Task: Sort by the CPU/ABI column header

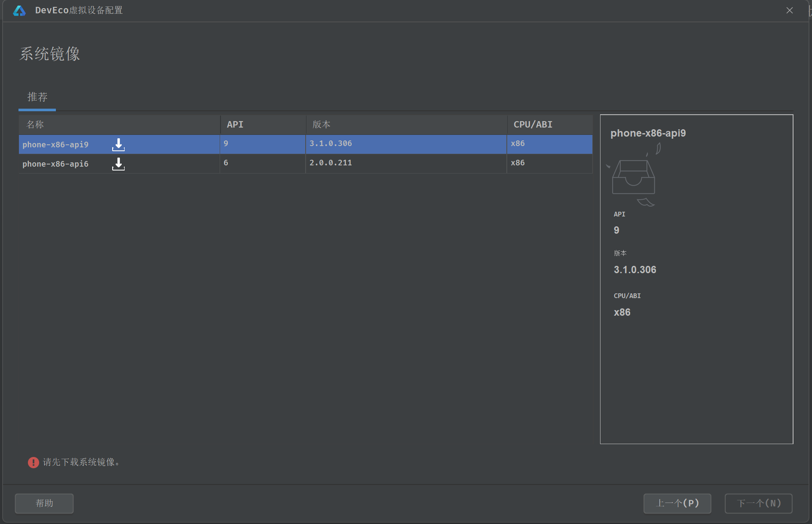Action: 550,125
